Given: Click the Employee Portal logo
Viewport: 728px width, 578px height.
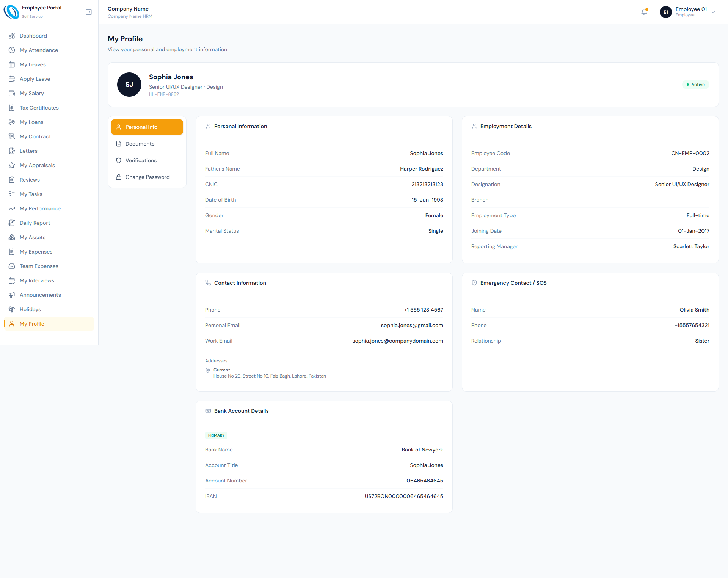Looking at the screenshot, I should pos(11,12).
